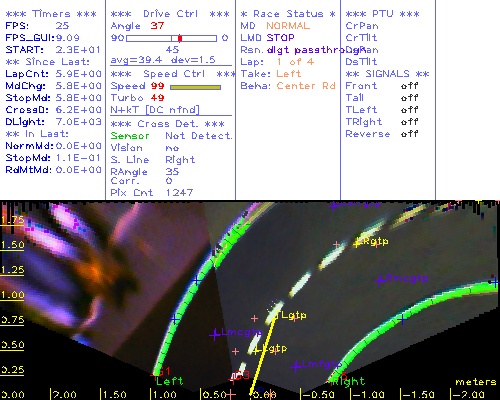Click the yellow Lgtp cross marker
Screen dimensions: 500x400
pyautogui.click(x=257, y=350)
